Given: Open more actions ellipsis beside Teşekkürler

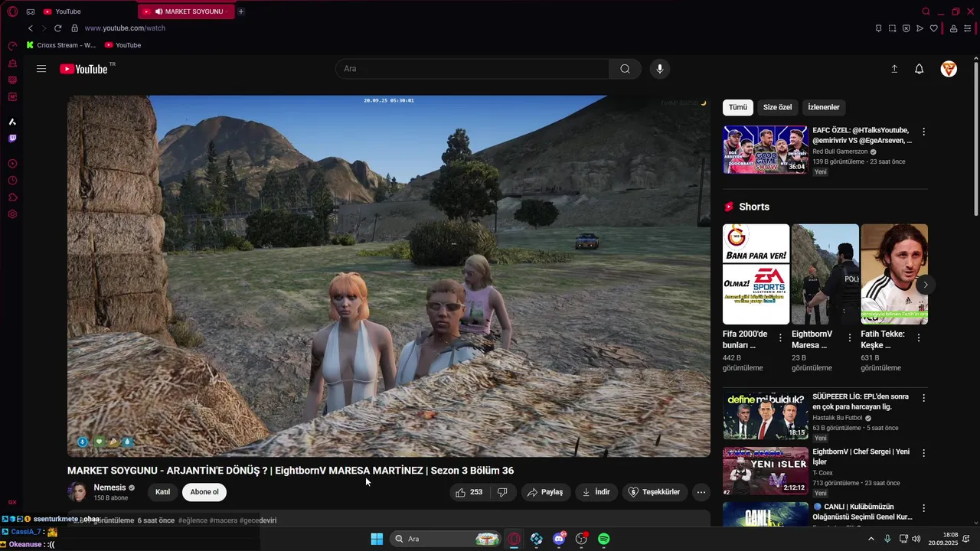Looking at the screenshot, I should coord(701,492).
